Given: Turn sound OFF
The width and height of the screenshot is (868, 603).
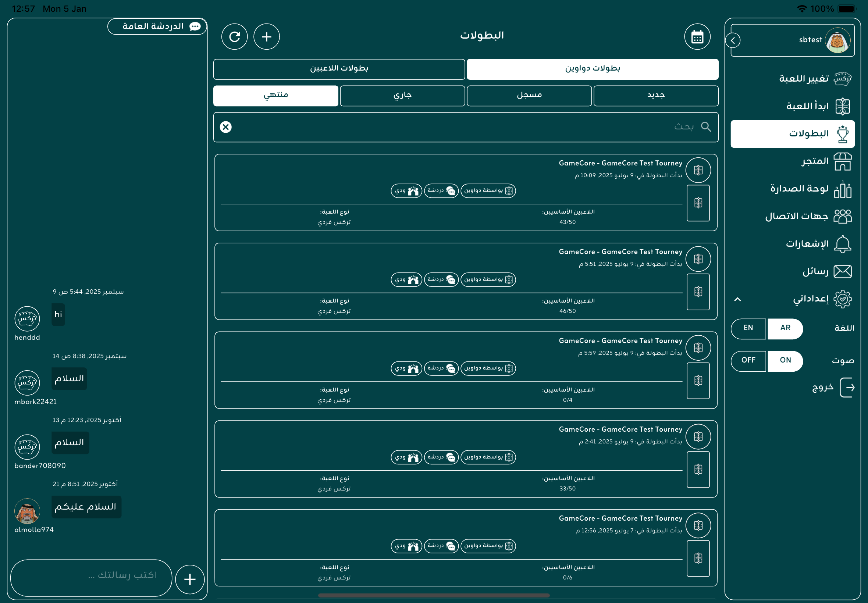Looking at the screenshot, I should click(748, 360).
